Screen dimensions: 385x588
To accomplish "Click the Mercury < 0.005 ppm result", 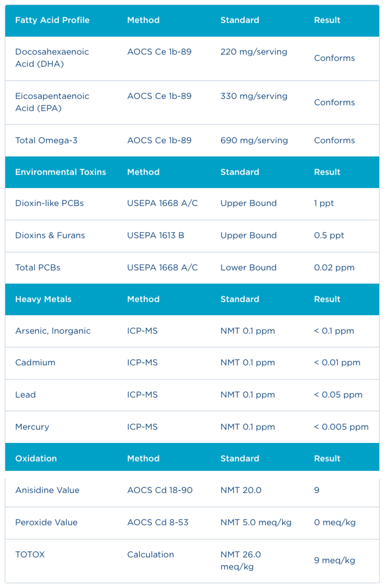I will pos(341,427).
